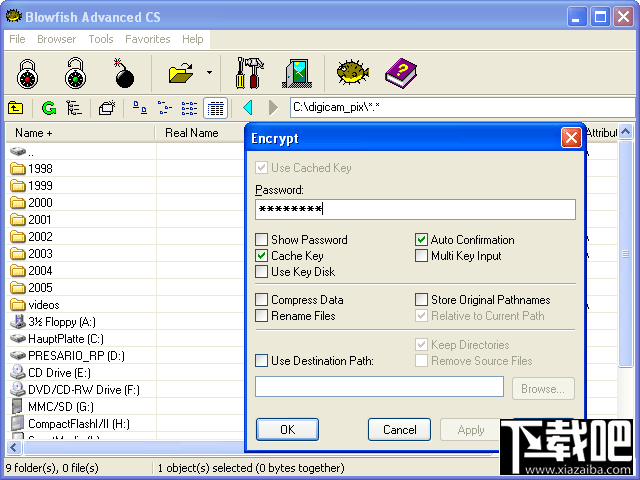640x480 pixels.
Task: Select MMC/SD (G:) drive
Action: 52,407
